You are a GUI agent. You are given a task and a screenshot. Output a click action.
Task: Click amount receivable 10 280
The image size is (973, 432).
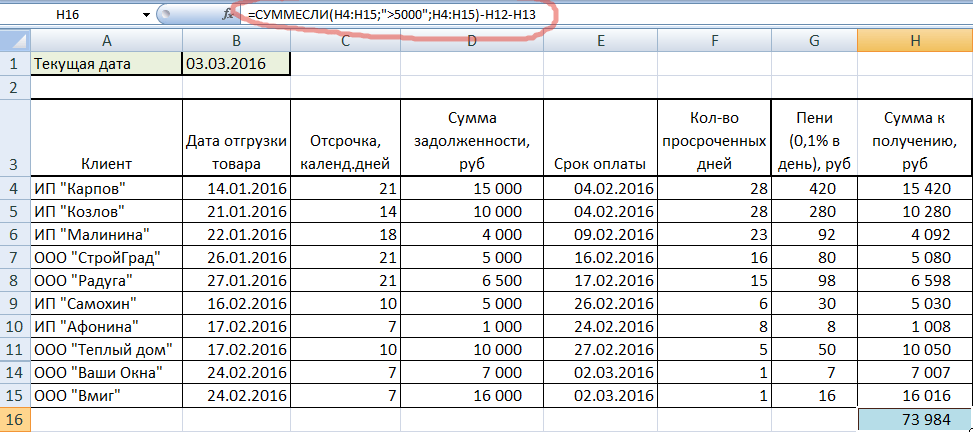click(x=915, y=211)
